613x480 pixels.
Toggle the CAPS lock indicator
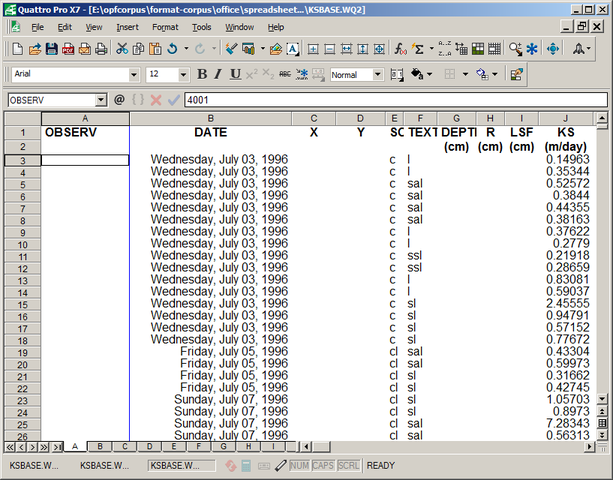(x=323, y=466)
